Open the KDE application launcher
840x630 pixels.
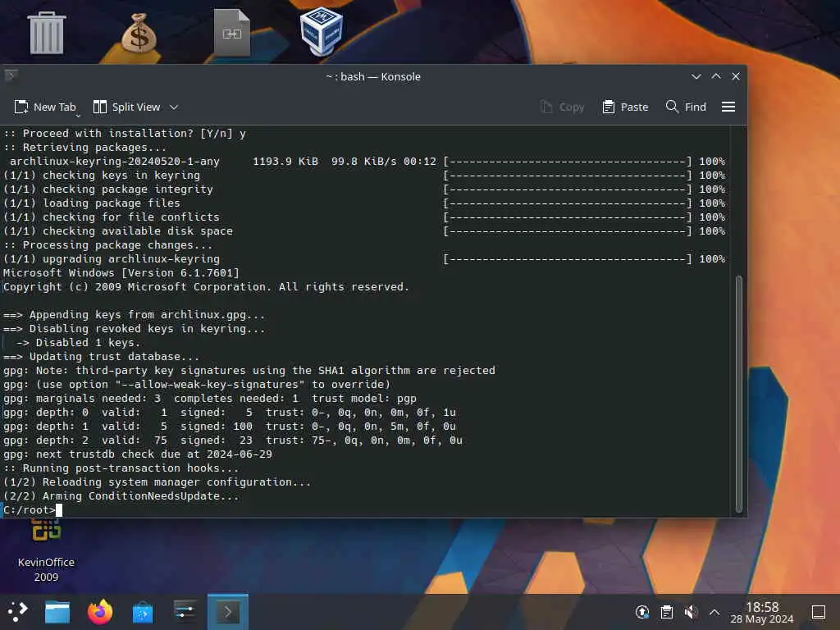coord(17,612)
